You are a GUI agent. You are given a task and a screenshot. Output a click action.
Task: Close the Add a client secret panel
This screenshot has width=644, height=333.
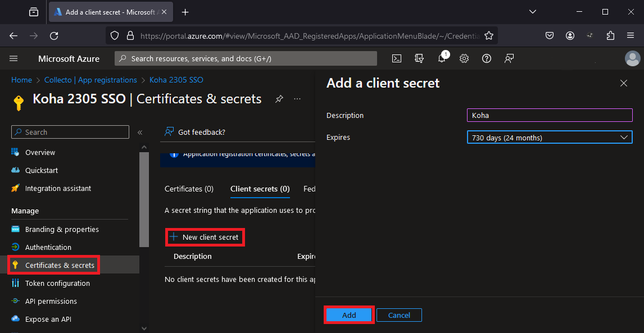pos(623,83)
